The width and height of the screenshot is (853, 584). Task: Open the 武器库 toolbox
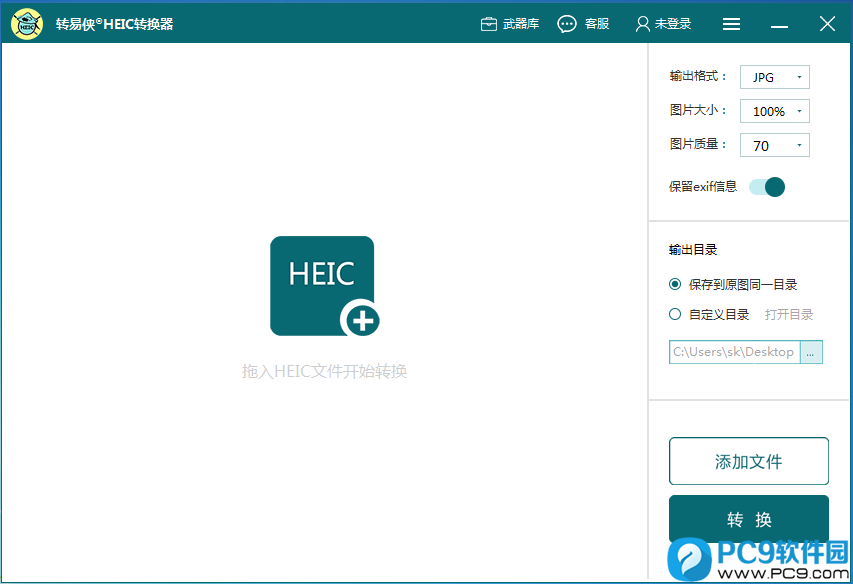[510, 24]
